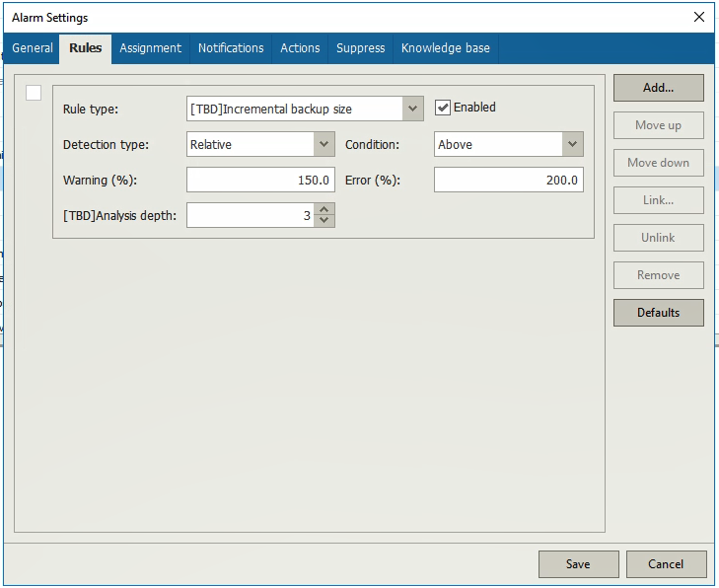Click the Error (%) value field
The height and width of the screenshot is (588, 719).
point(508,180)
